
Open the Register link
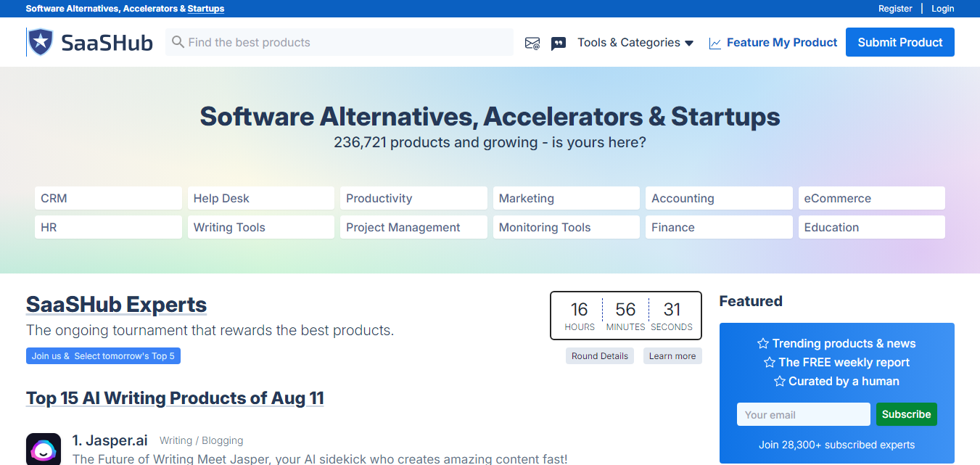(895, 9)
